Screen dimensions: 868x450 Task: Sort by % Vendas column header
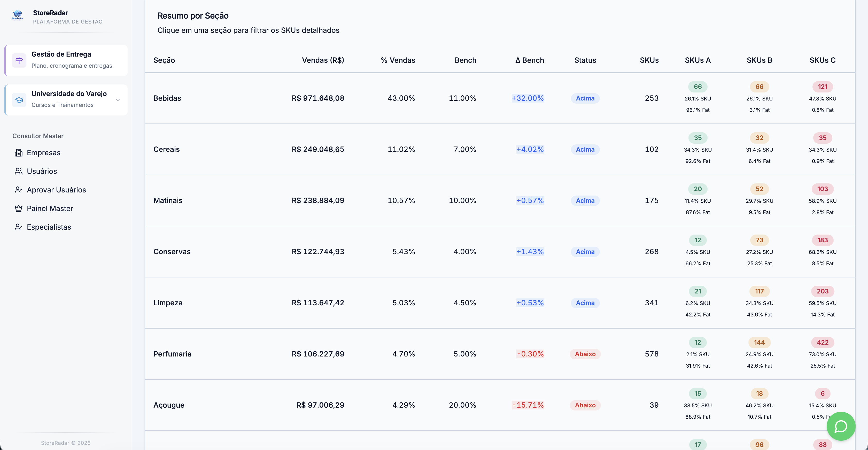pos(398,60)
